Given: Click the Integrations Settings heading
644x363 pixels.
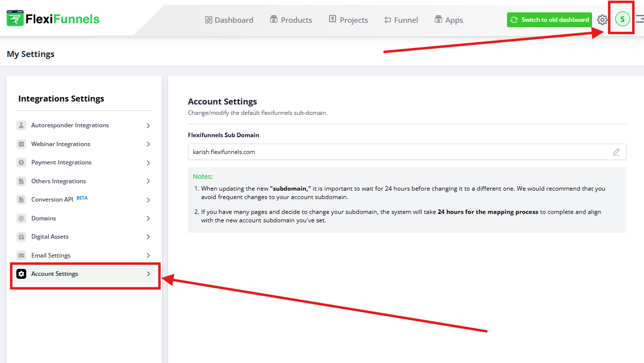Looking at the screenshot, I should pos(61,99).
